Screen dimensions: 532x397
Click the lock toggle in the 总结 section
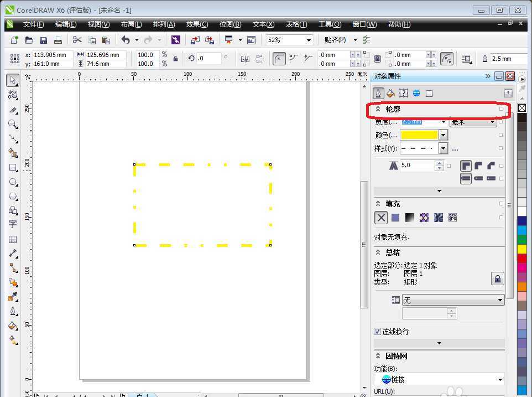[497, 279]
